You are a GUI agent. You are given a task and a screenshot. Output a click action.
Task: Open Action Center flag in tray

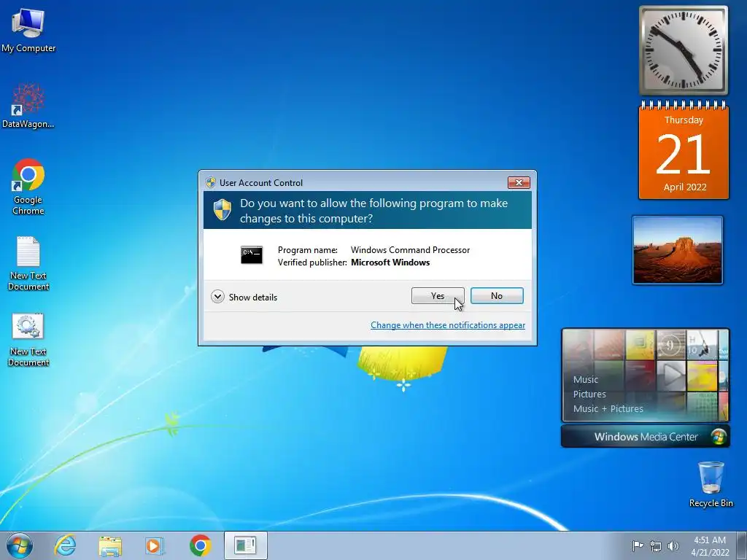pyautogui.click(x=637, y=546)
